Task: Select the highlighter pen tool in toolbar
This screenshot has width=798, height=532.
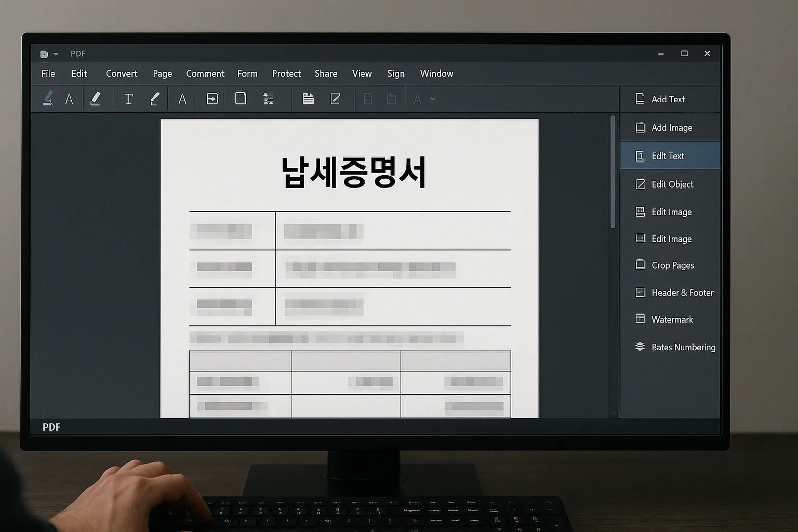Action: 48,99
